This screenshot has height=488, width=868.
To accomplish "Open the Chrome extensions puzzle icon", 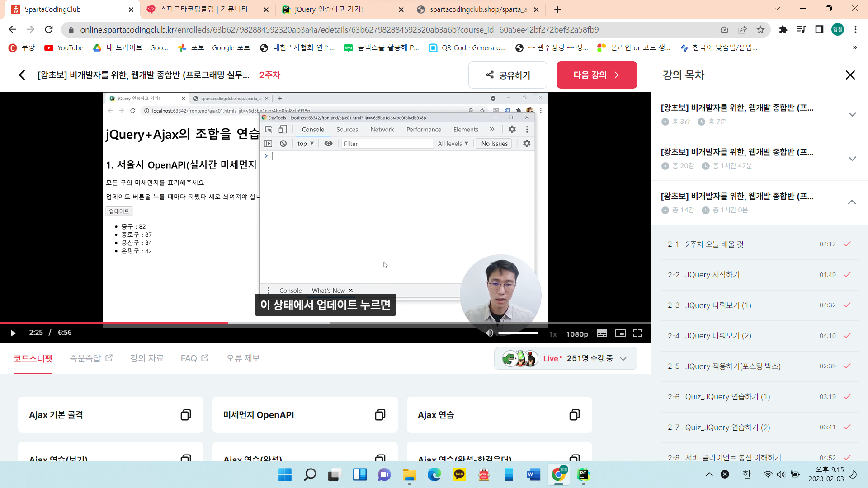I will point(783,30).
